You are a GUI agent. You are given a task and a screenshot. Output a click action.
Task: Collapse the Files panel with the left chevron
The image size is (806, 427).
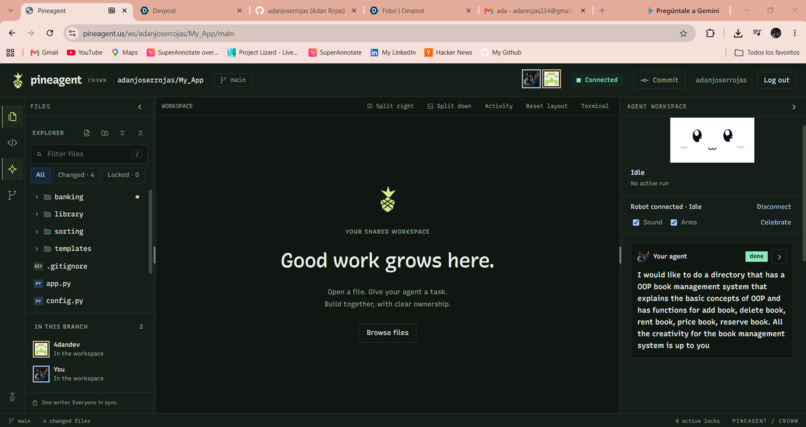coord(140,107)
